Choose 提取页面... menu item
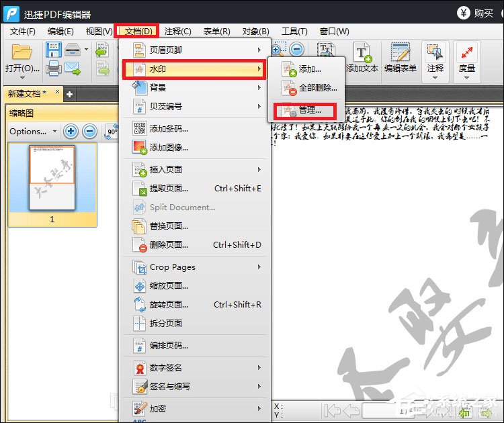 coord(196,188)
